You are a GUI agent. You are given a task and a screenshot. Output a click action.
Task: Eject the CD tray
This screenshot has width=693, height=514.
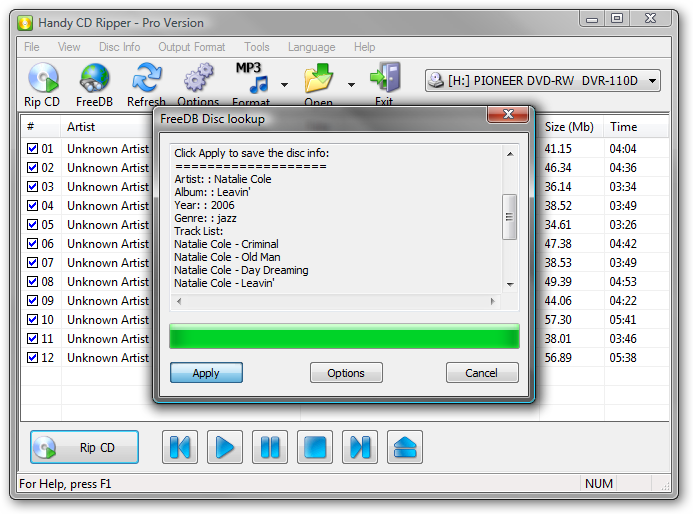tap(405, 447)
